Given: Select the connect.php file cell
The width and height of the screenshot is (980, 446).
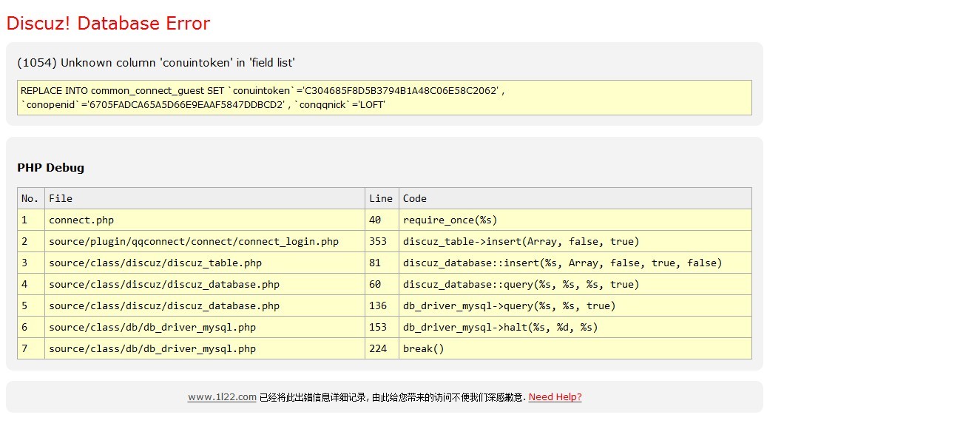Looking at the screenshot, I should [81, 220].
